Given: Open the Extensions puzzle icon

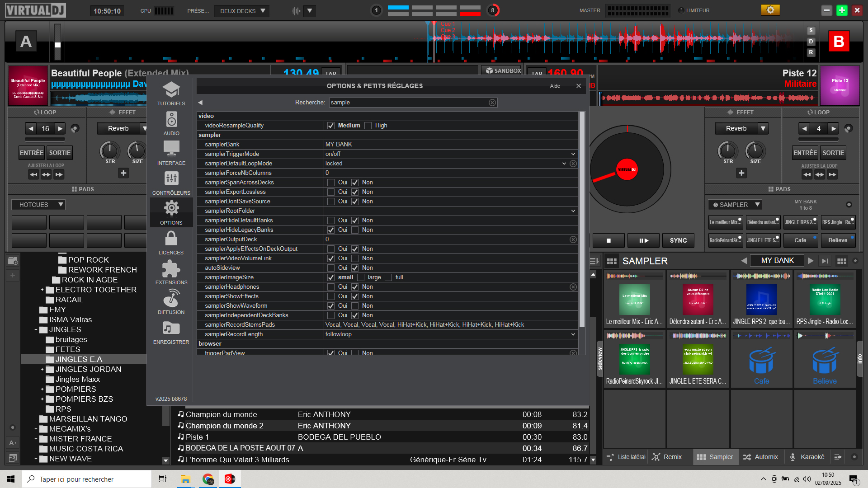Looking at the screenshot, I should [171, 269].
